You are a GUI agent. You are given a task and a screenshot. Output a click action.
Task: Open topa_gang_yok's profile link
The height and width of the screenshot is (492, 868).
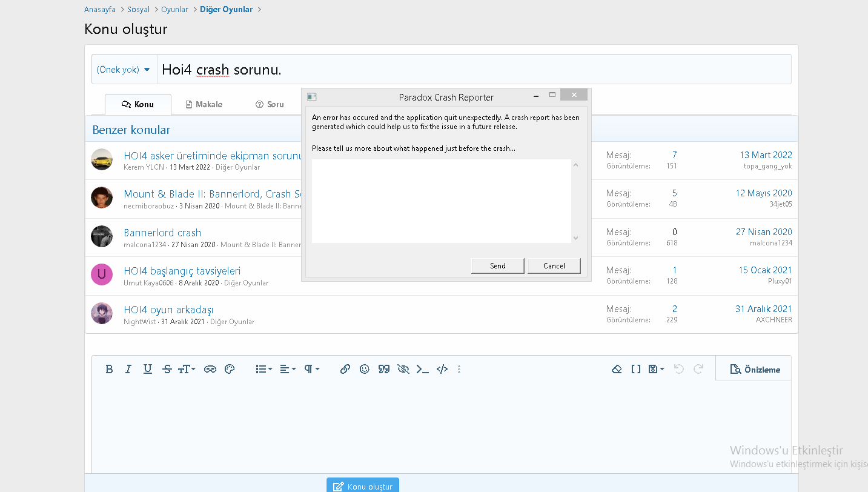point(768,166)
